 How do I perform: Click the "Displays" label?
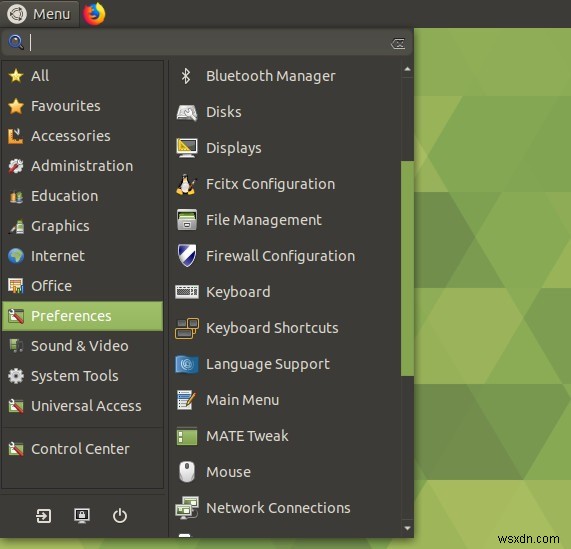[x=234, y=149]
